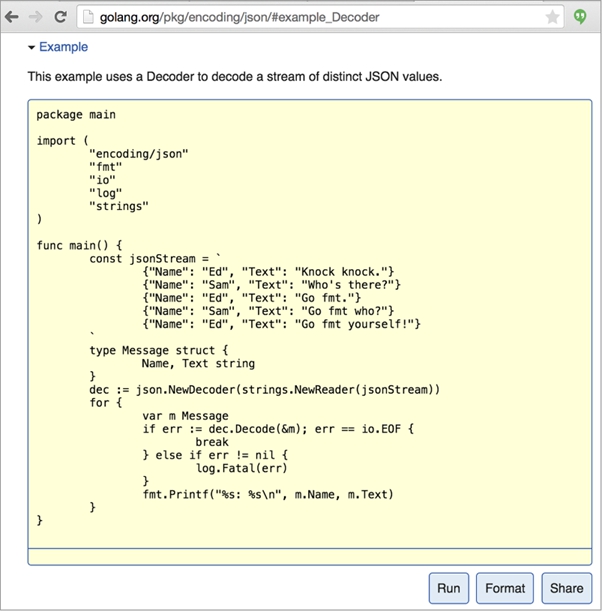
Task: Collapse the Example section using its triangle
Action: click(31, 47)
